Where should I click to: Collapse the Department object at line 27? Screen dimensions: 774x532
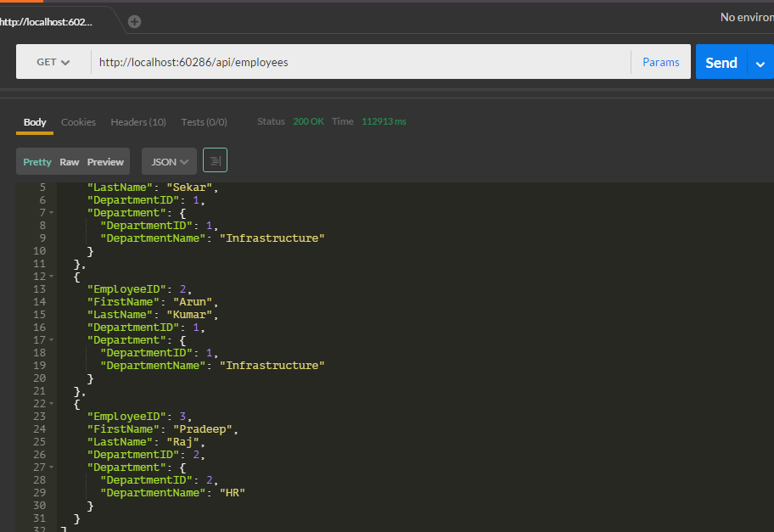(x=52, y=468)
